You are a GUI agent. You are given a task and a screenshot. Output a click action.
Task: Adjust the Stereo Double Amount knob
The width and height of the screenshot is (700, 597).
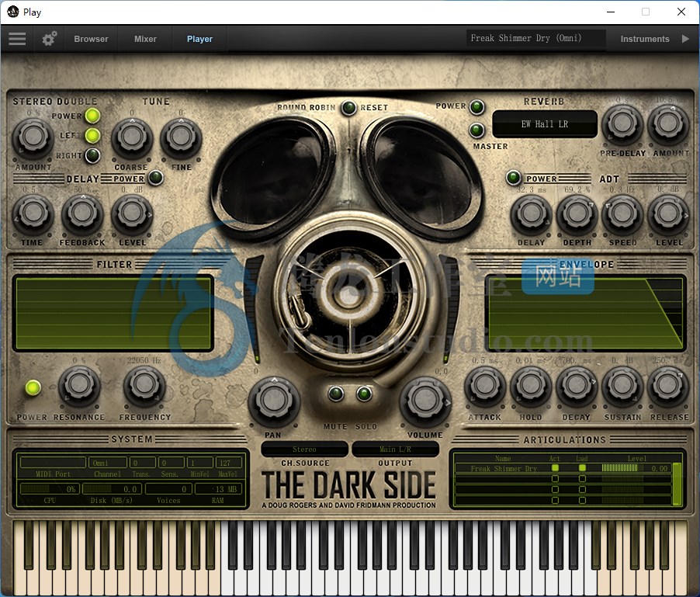pos(33,138)
